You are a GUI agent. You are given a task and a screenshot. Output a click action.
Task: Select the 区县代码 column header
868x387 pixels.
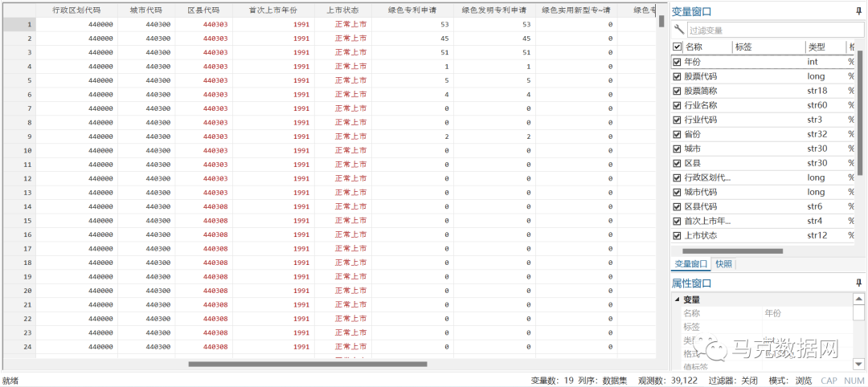point(203,10)
